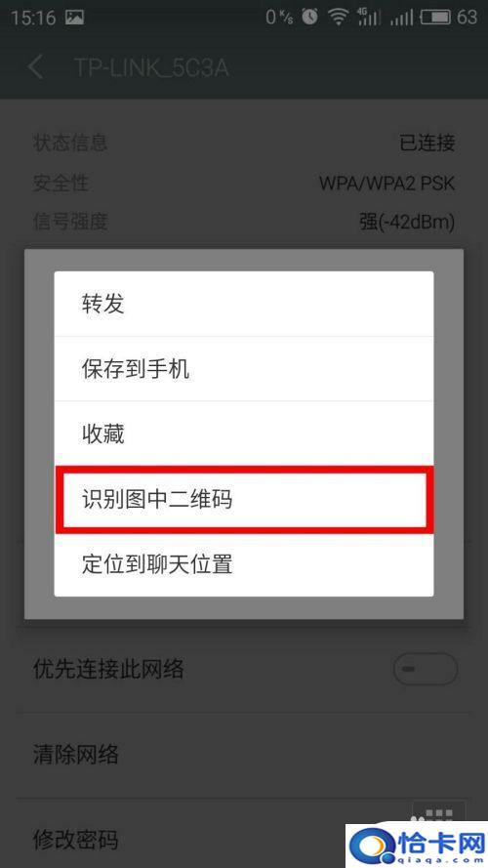Tap the second cellular signal bars icon
This screenshot has width=488, height=868.
coord(401,18)
